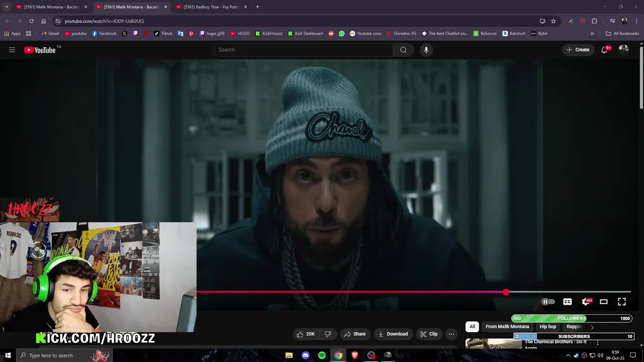Viewport: 644px width, 362px height.
Task: Click the Share button
Action: click(355, 334)
